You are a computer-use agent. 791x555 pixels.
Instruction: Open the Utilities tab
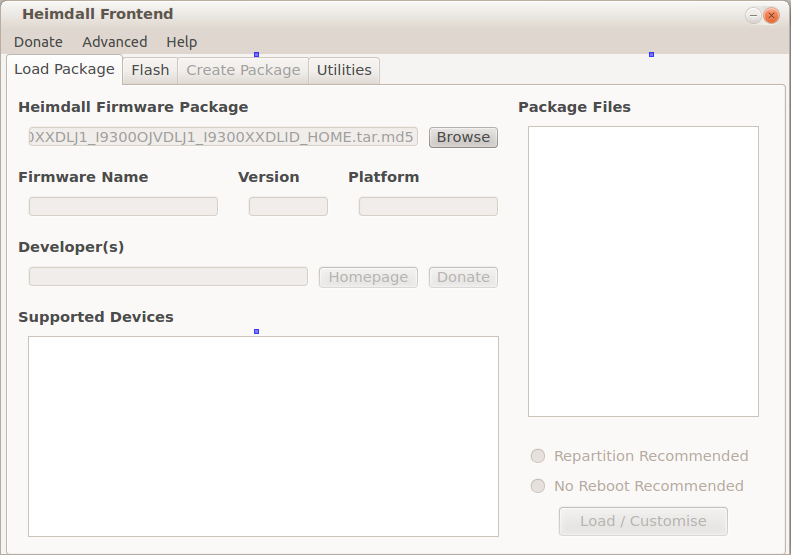[x=344, y=70]
